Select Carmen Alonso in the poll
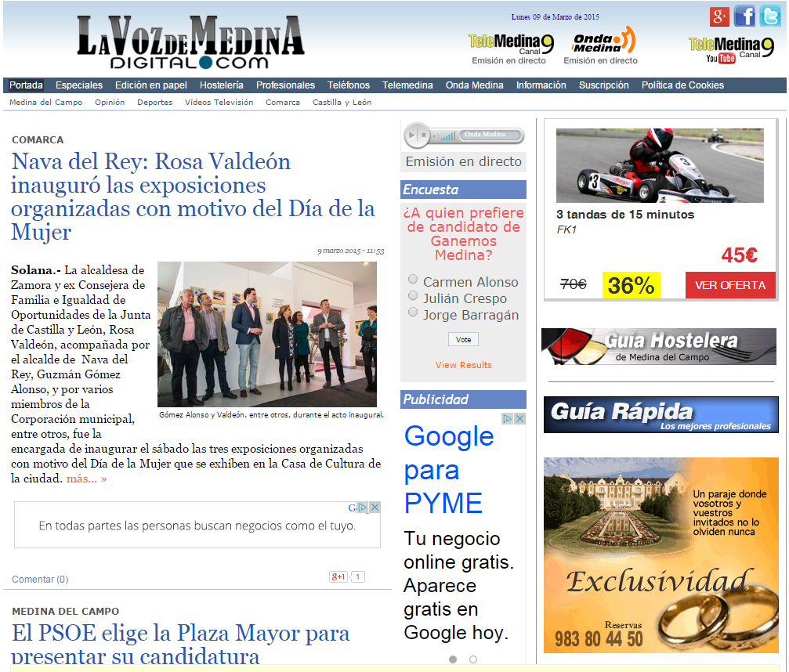 click(413, 279)
